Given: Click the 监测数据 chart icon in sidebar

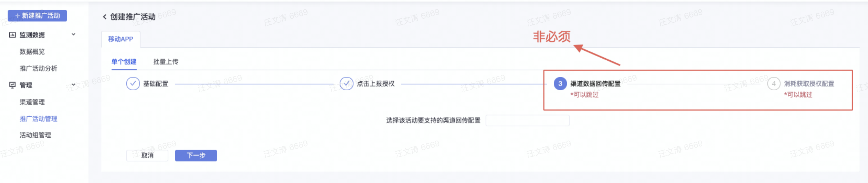Looking at the screenshot, I should coord(12,35).
